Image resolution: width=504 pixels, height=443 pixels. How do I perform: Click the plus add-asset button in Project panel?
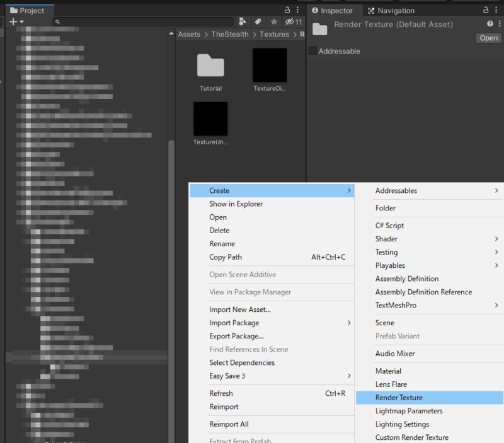13,21
